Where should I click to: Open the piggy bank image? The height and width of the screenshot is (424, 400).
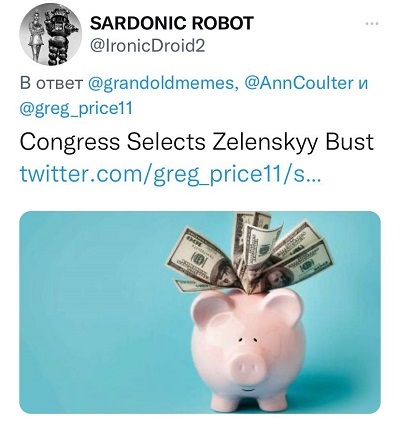(200, 312)
